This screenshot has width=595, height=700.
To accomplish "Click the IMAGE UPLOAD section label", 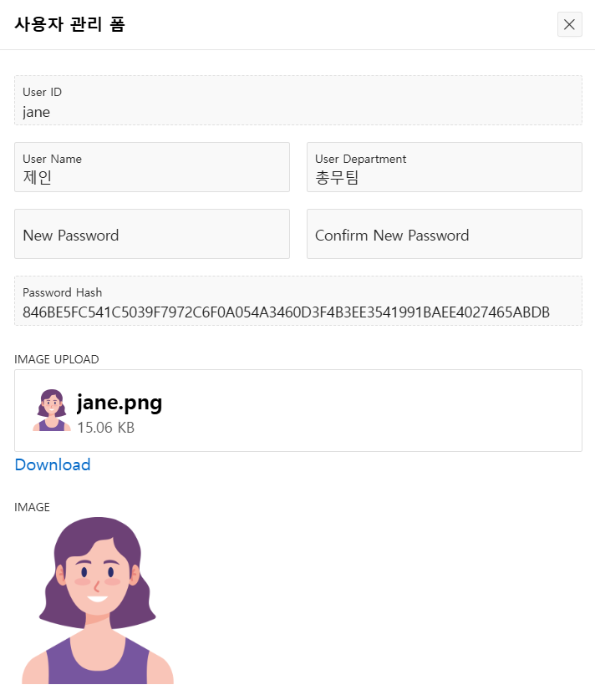I will click(x=57, y=359).
